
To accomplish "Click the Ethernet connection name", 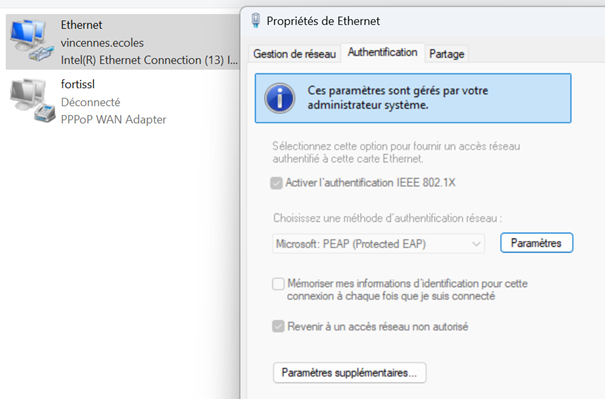I will pyautogui.click(x=81, y=25).
